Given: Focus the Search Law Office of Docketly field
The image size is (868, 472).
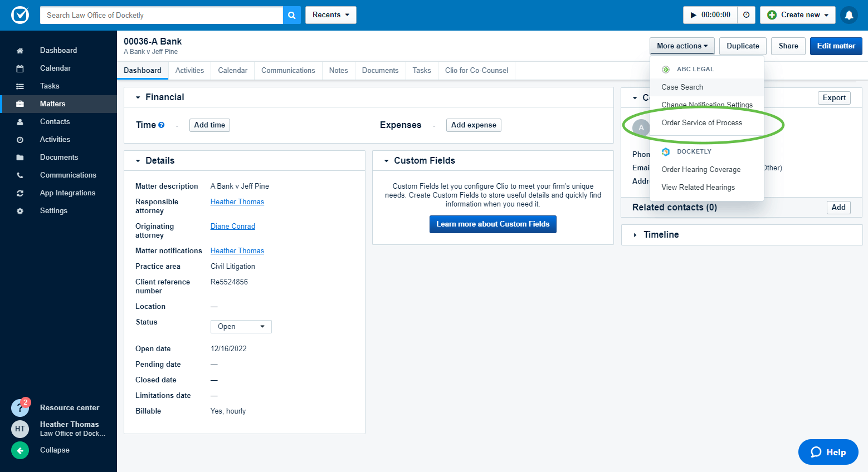Looking at the screenshot, I should coord(162,15).
